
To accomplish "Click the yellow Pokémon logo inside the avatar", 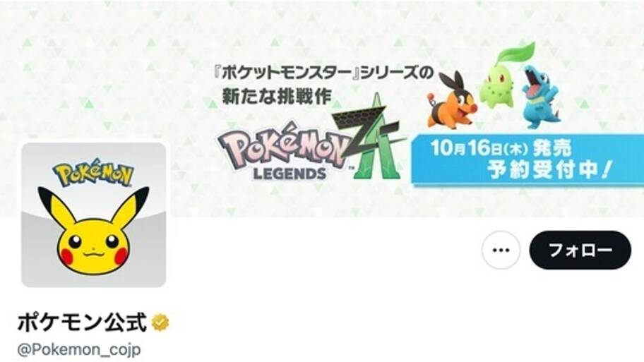I will 93,172.
